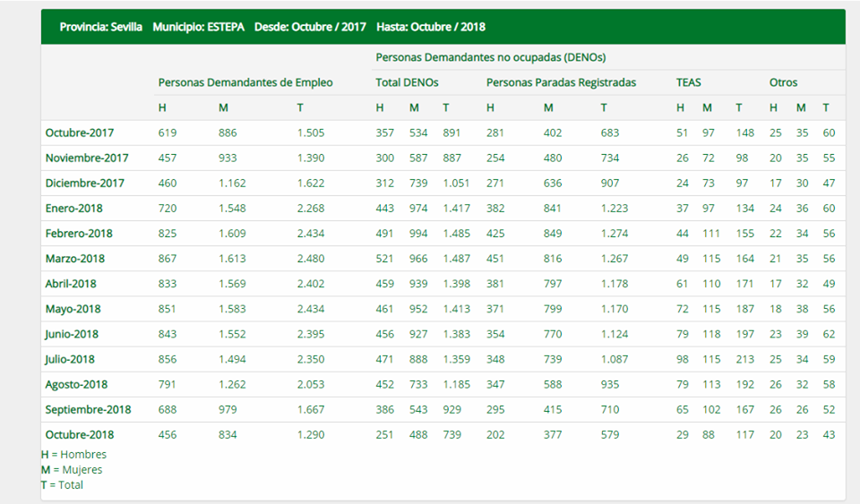Select the 2.480 total cell for Marzo-2018
The height and width of the screenshot is (504, 860).
tap(313, 259)
